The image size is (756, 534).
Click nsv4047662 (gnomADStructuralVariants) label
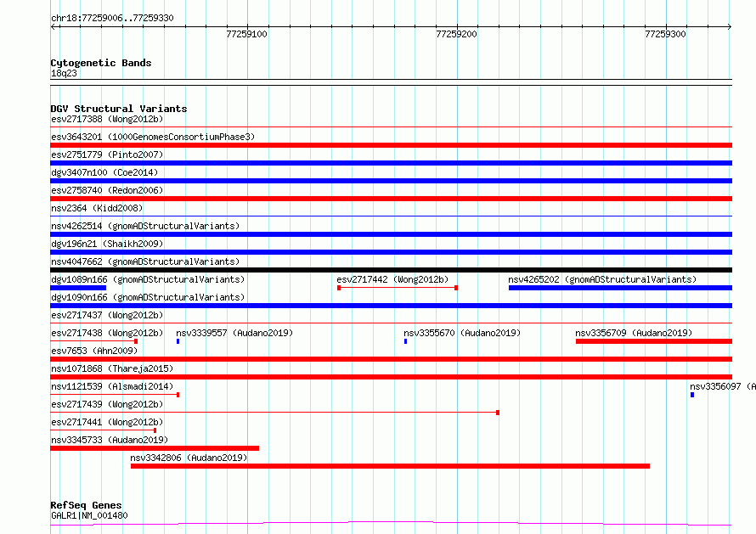coord(145,261)
